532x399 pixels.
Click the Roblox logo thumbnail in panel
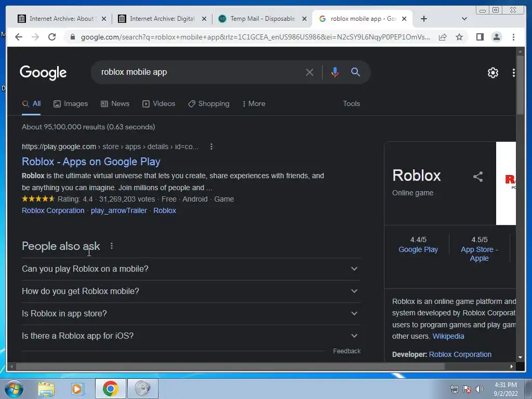point(506,183)
